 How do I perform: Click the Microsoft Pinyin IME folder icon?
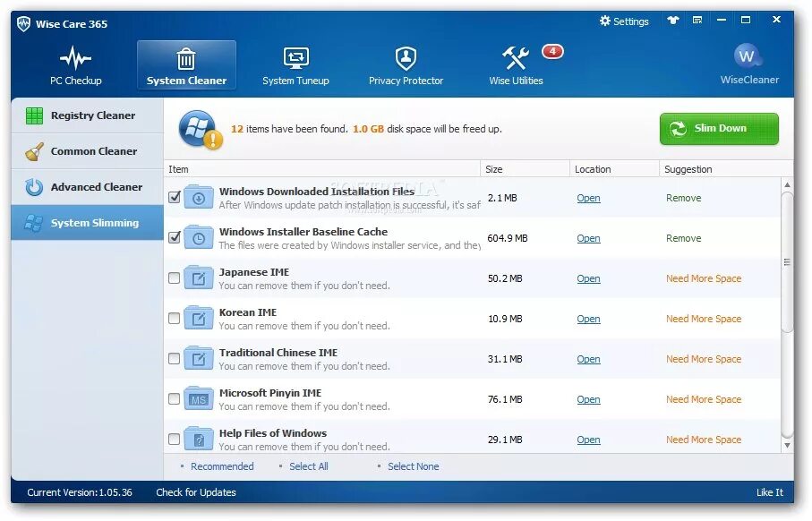click(199, 398)
